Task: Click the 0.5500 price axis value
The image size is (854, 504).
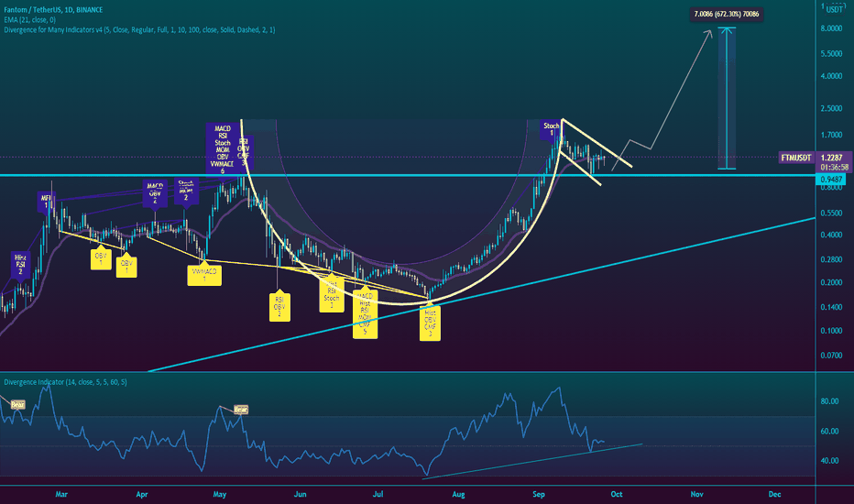Action: click(x=831, y=213)
